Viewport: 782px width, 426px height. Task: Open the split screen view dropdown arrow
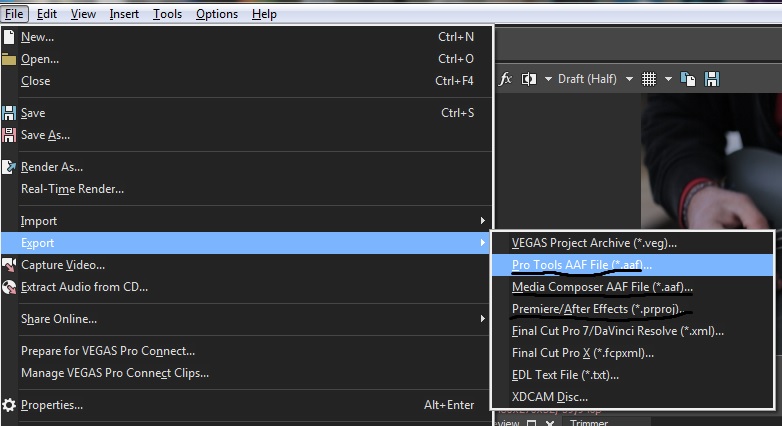coord(548,79)
